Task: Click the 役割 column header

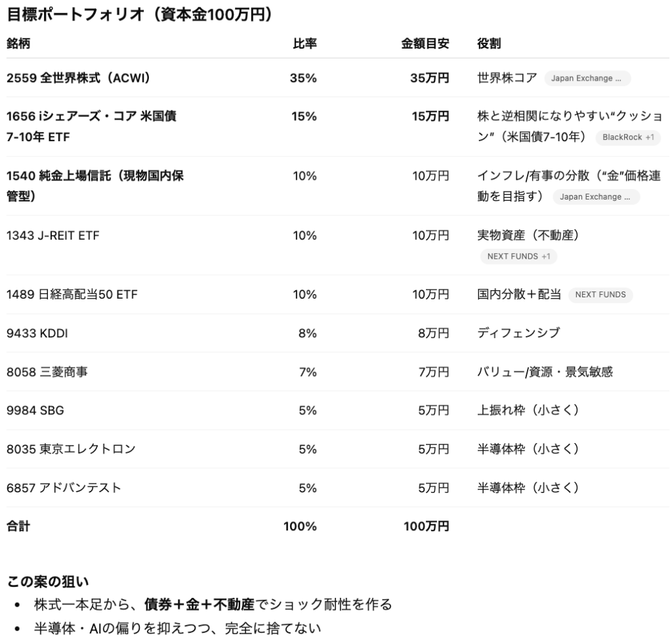Action: tap(490, 44)
